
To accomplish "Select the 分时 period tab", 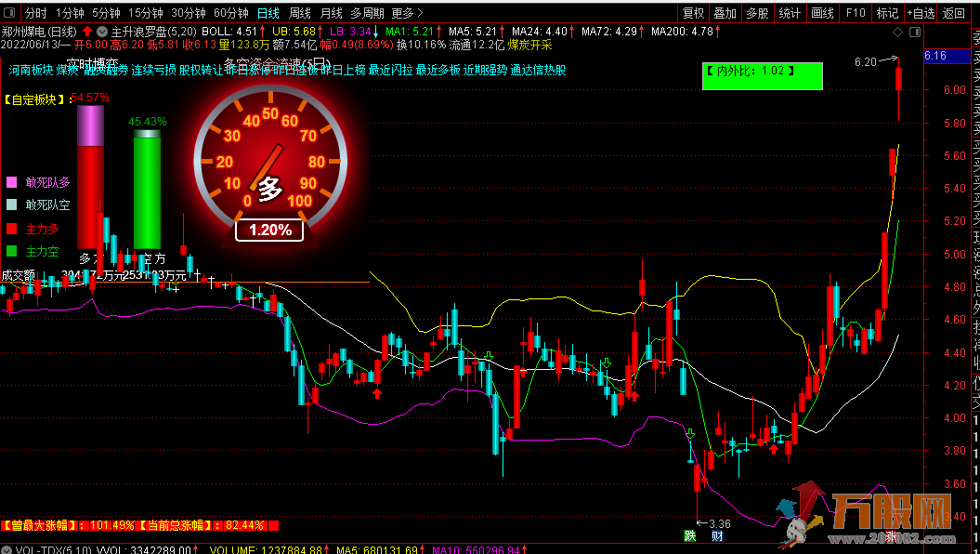I will click(35, 12).
